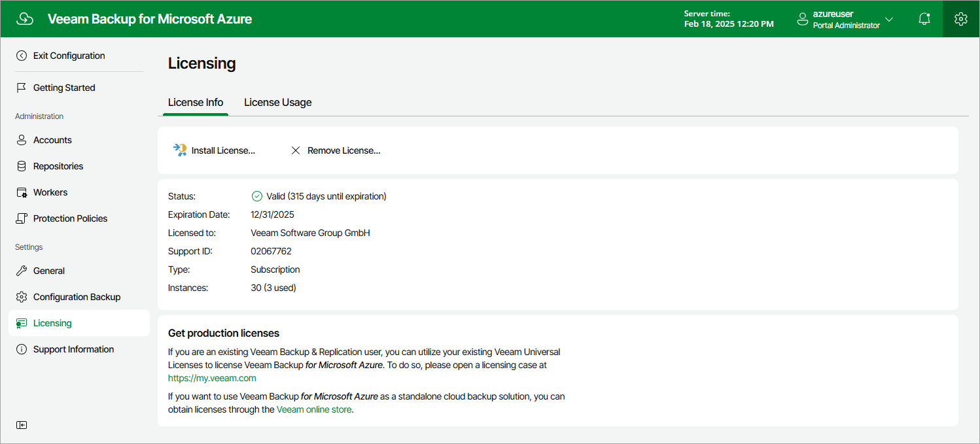Go to Getting Started page

point(64,88)
